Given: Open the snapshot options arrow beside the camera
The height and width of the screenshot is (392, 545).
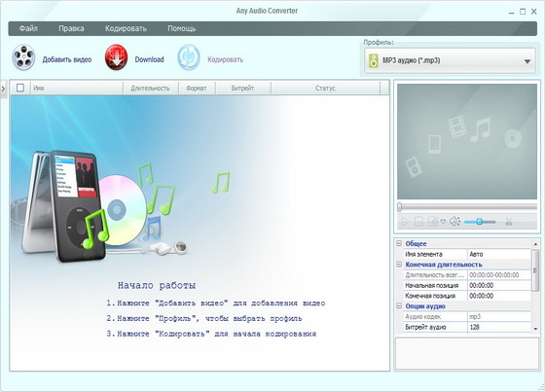Looking at the screenshot, I should (443, 222).
